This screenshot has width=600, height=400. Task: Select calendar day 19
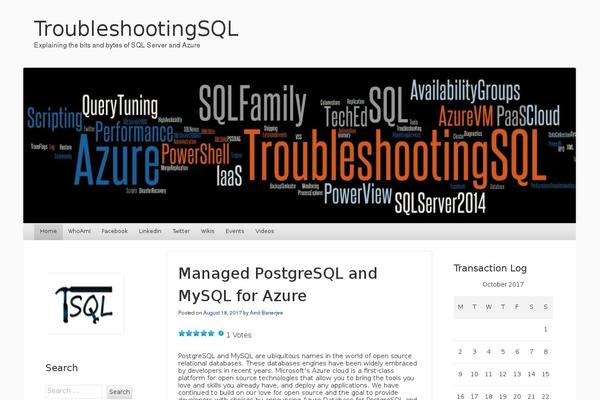503,397
